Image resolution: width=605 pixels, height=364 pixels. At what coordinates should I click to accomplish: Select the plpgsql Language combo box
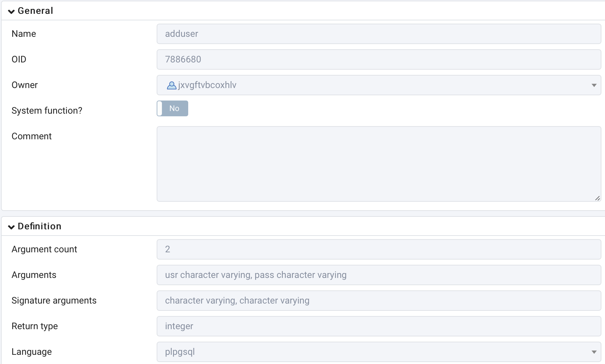coord(379,352)
